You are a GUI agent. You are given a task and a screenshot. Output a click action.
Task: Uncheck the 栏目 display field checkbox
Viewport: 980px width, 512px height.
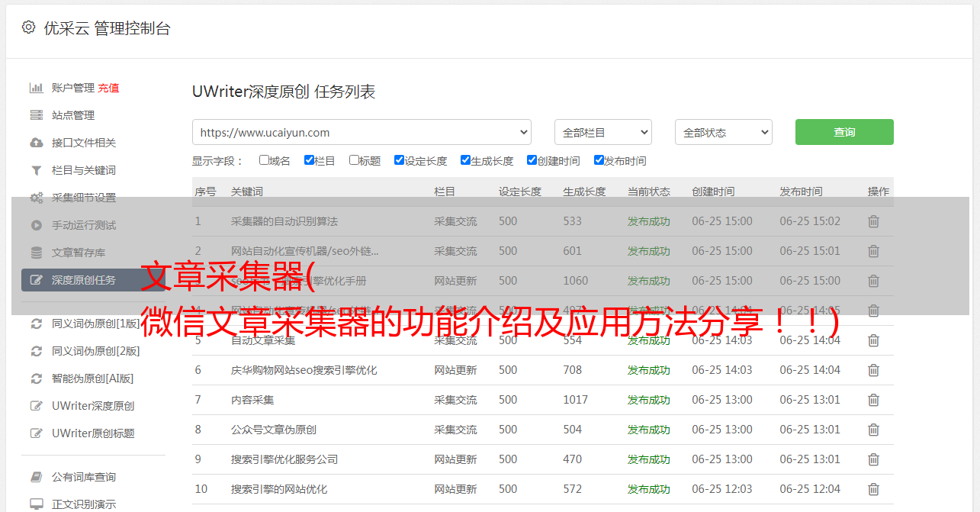tap(309, 160)
